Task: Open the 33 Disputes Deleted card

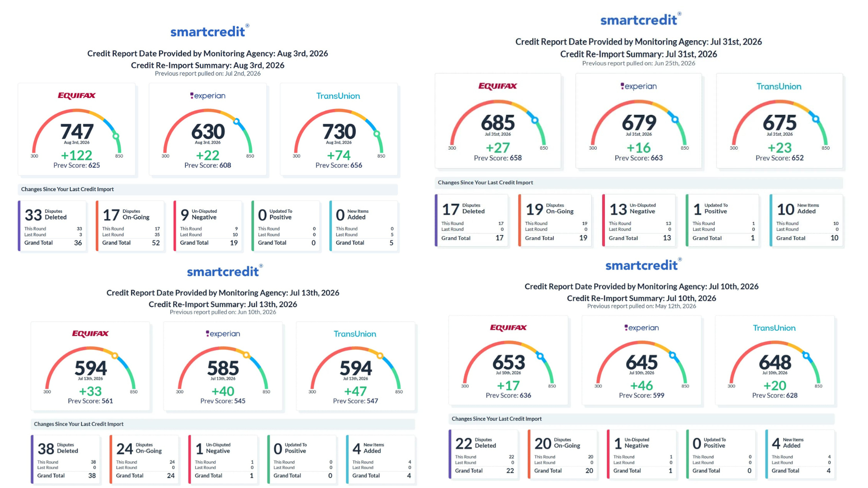Action: (x=52, y=225)
